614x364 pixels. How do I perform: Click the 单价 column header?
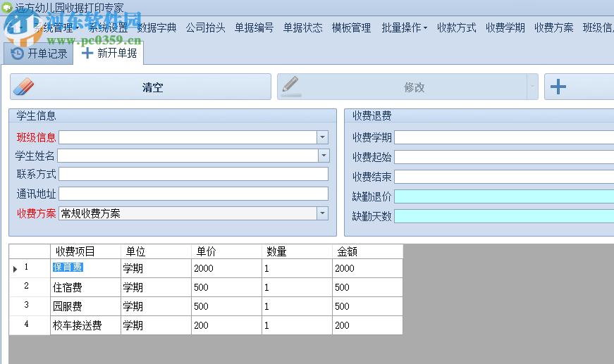[226, 251]
